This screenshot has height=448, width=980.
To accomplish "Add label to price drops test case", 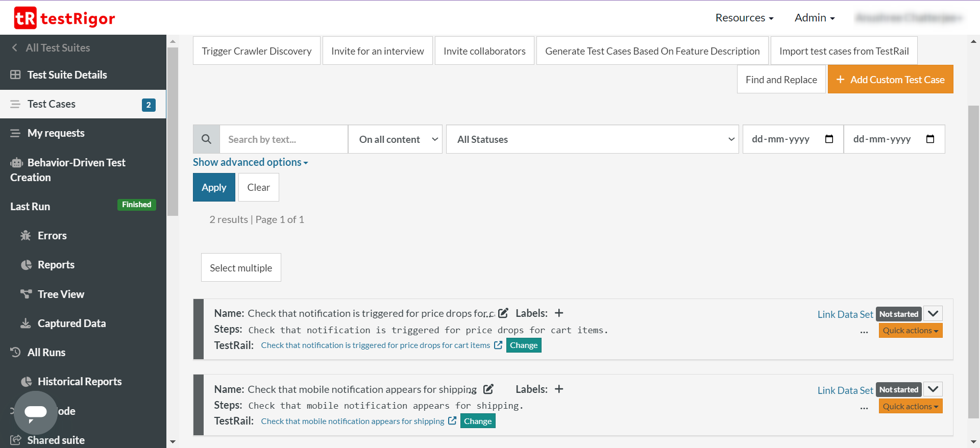I will click(559, 313).
